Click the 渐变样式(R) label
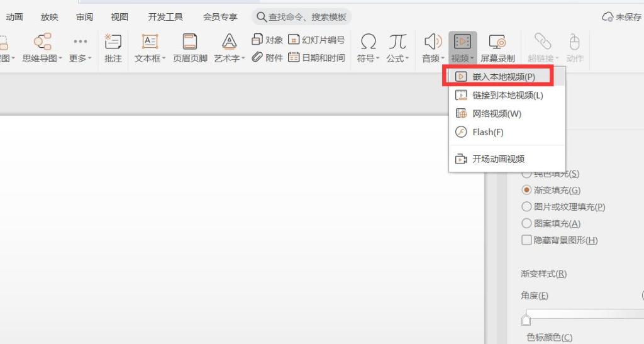Viewport: 644px width, 344px height. pyautogui.click(x=544, y=274)
